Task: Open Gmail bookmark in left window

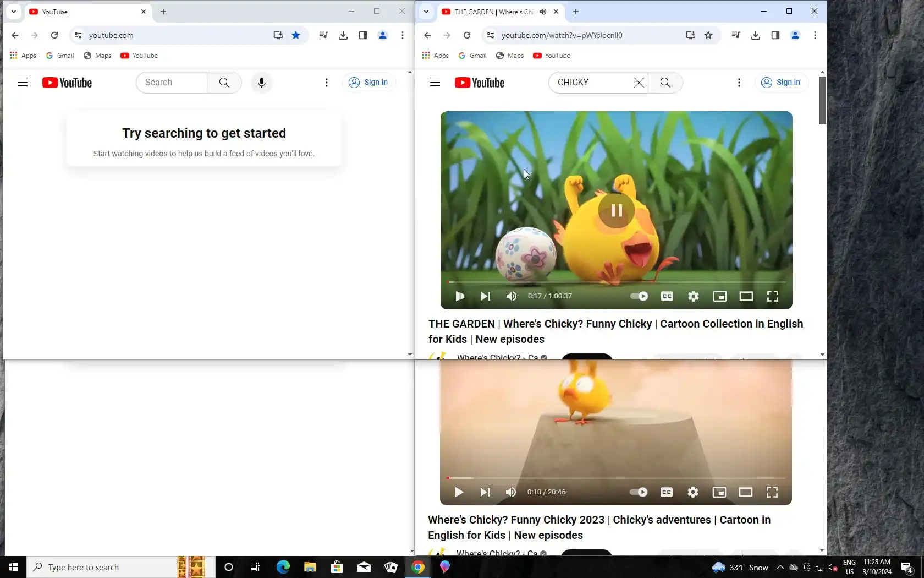Action: tap(60, 56)
